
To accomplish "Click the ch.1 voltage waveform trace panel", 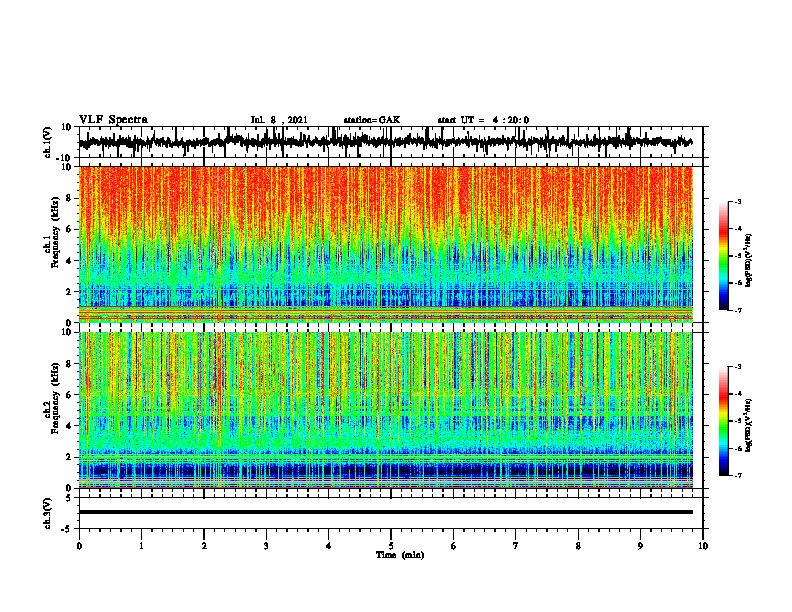I will pyautogui.click(x=390, y=142).
